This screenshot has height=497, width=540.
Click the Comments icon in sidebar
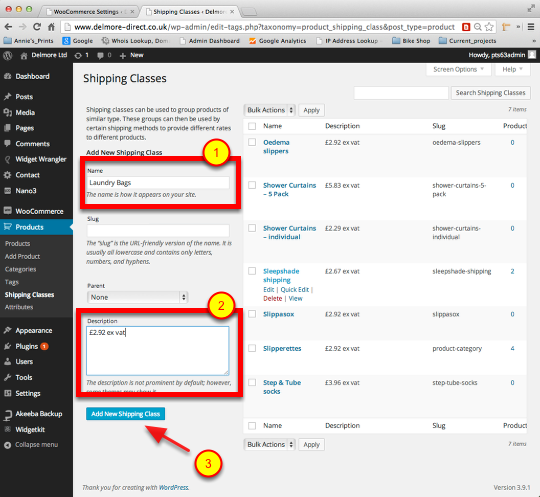[x=8, y=144]
